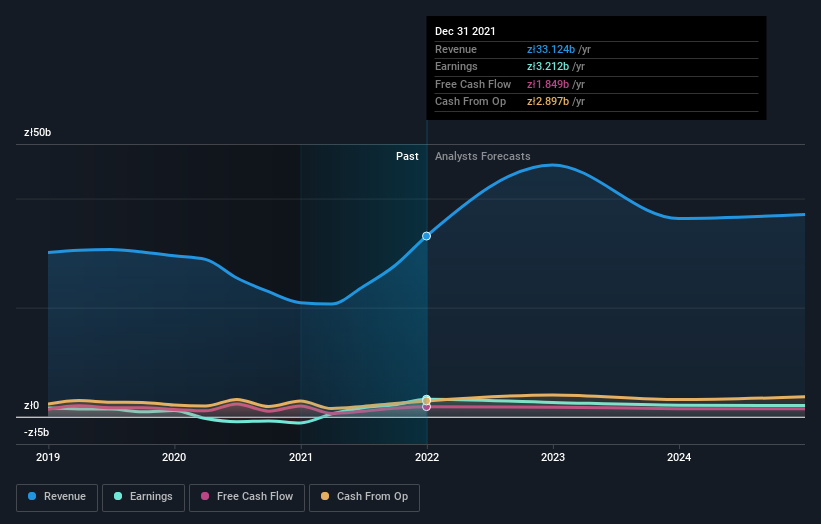This screenshot has width=821, height=524.
Task: Click the revenue line peak near 2023
Action: tap(553, 165)
